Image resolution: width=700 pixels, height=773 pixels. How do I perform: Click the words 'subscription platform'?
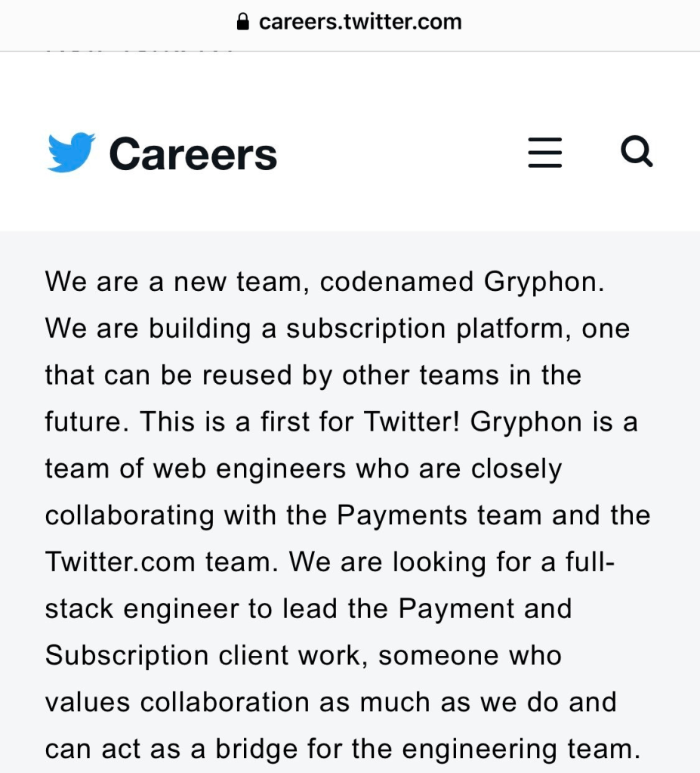point(426,329)
